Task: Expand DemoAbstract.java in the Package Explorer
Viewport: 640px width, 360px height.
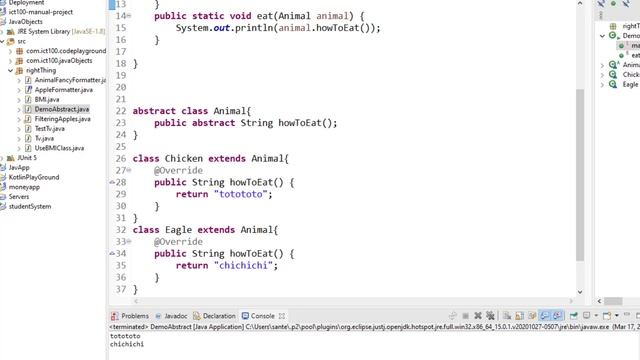Action: 19,109
